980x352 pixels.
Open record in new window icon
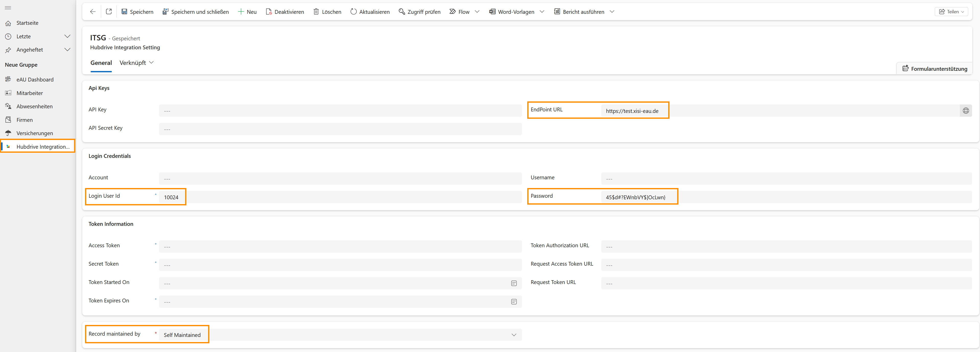[109, 12]
